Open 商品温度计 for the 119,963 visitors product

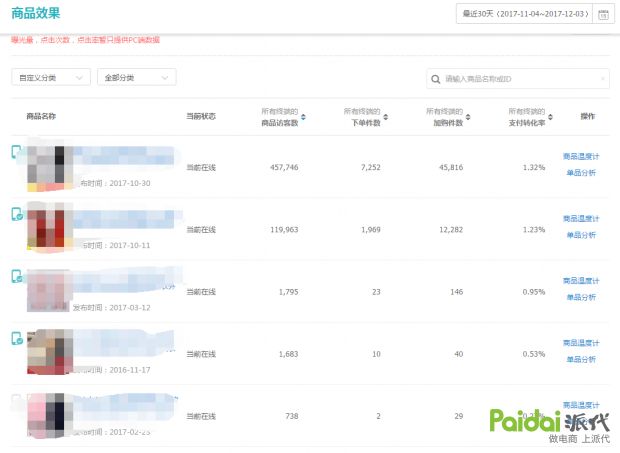581,219
